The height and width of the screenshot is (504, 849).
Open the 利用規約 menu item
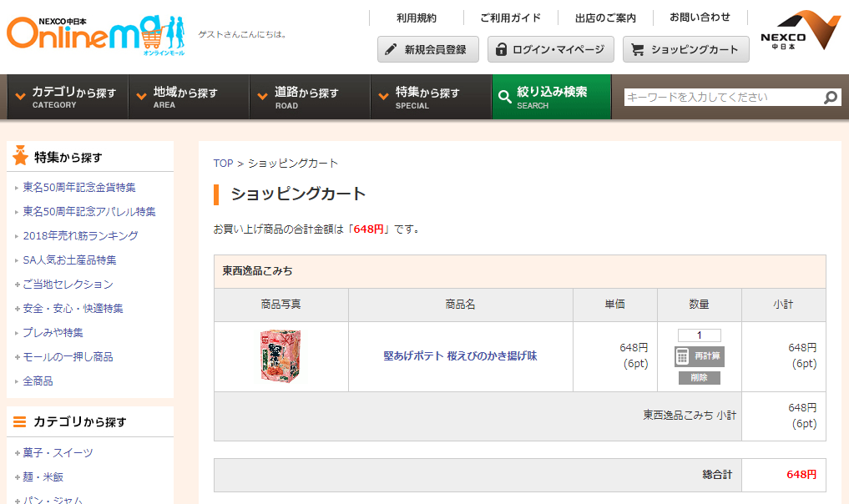pyautogui.click(x=416, y=18)
